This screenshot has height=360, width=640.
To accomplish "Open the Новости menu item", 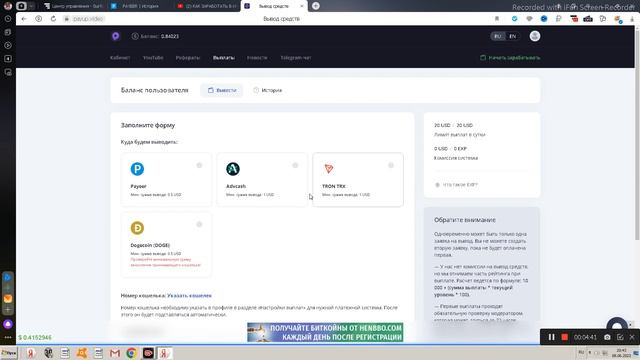I will click(x=257, y=58).
